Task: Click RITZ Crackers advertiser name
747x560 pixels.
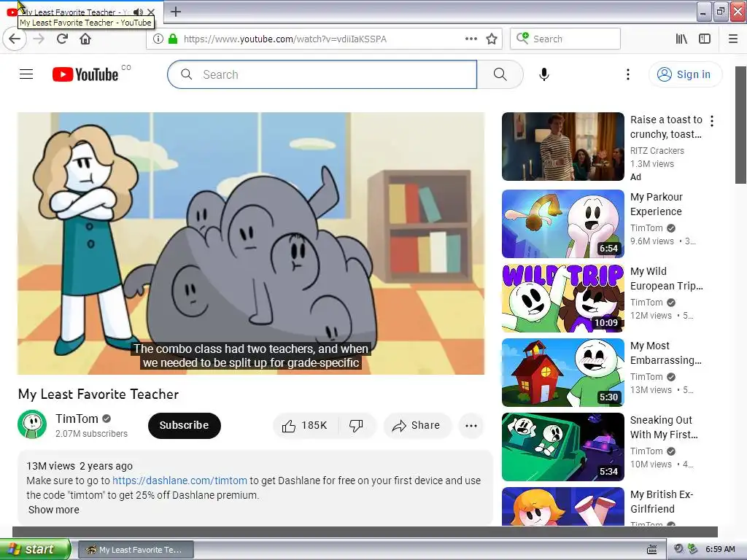Action: point(657,150)
